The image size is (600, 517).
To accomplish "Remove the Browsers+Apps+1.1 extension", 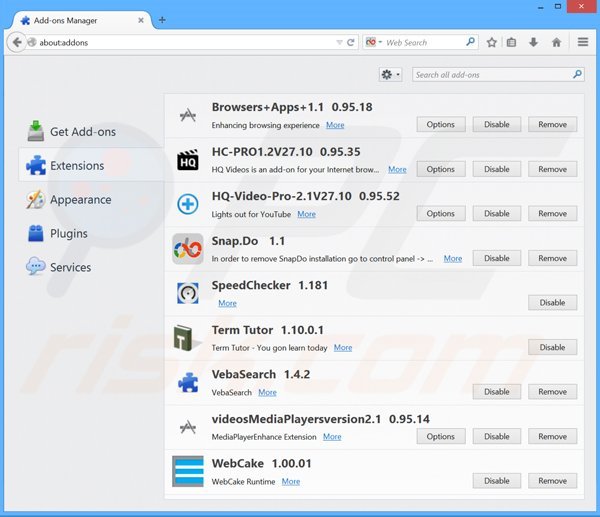I will click(553, 124).
